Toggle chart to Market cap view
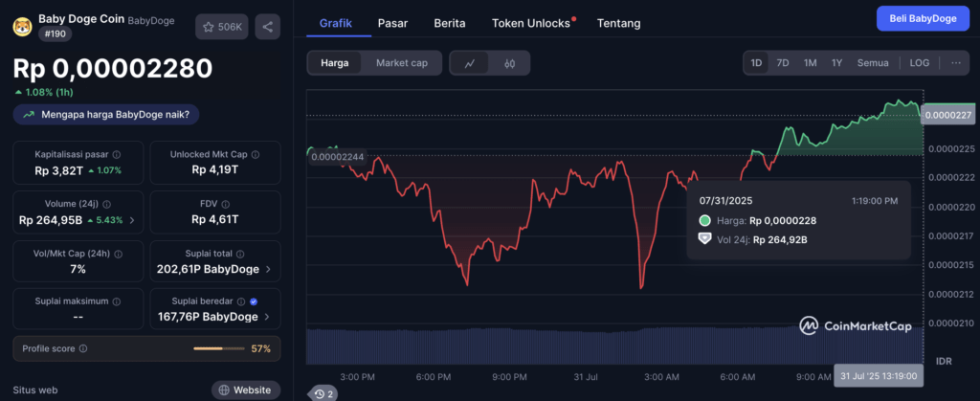Image resolution: width=980 pixels, height=401 pixels. click(402, 63)
